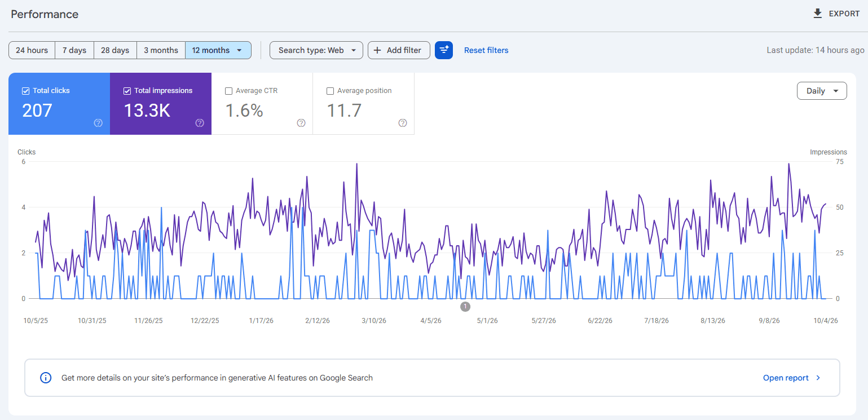Screen dimensions: 868x420
Task: Open the Search type: Web dropdown
Action: pyautogui.click(x=316, y=50)
